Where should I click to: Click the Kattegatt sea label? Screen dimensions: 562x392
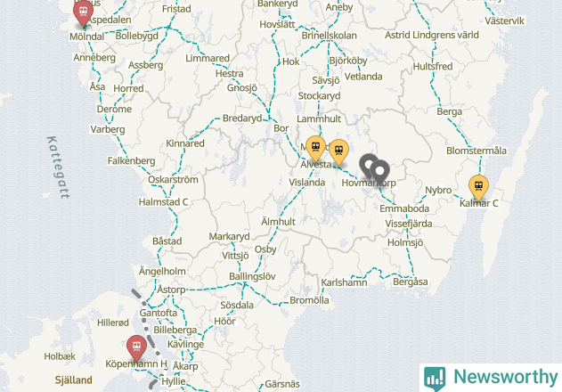59,167
